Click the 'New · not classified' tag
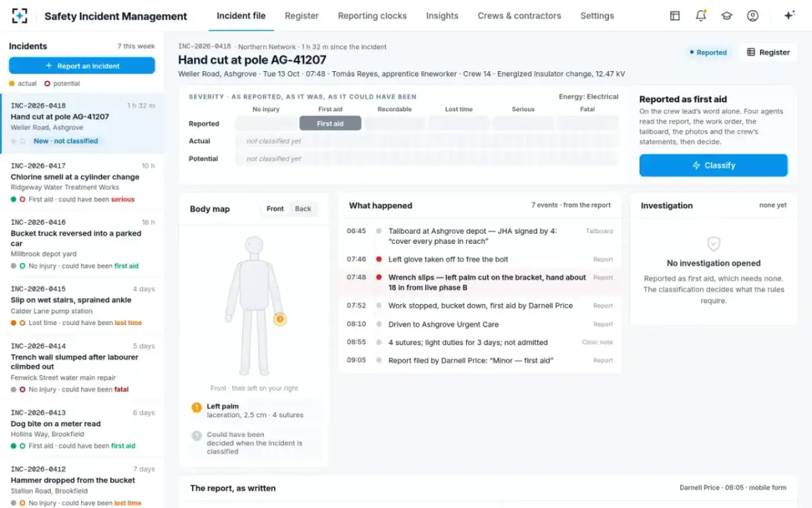Screen dimensions: 812x508 tap(66, 141)
